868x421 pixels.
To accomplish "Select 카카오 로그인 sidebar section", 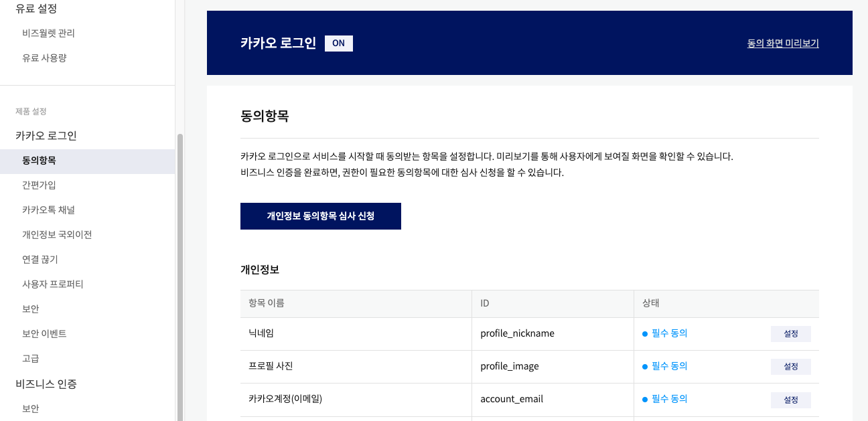I will (x=46, y=136).
